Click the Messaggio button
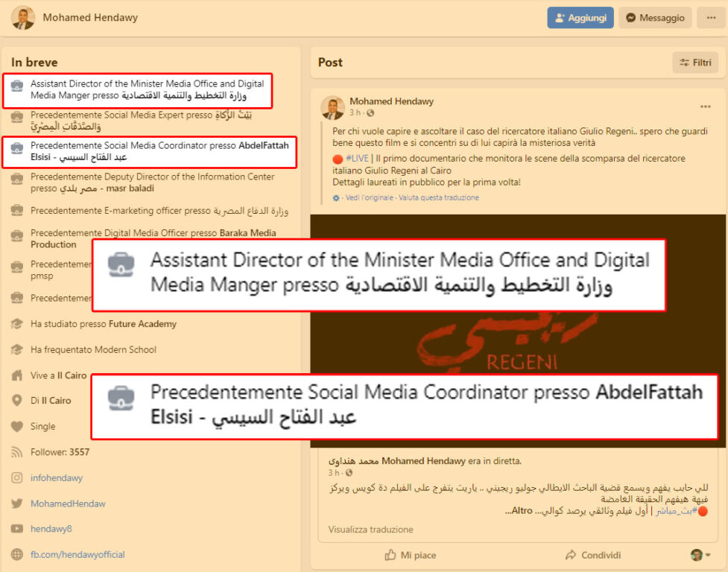Image resolution: width=728 pixels, height=572 pixels. point(655,18)
